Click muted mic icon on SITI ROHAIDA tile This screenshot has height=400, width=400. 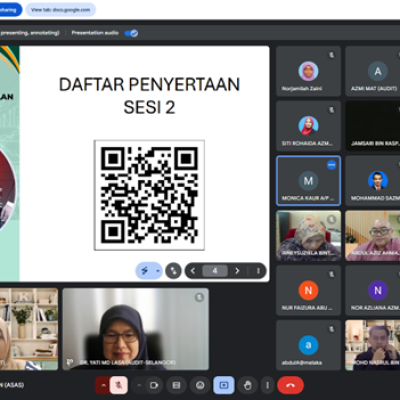332,110
